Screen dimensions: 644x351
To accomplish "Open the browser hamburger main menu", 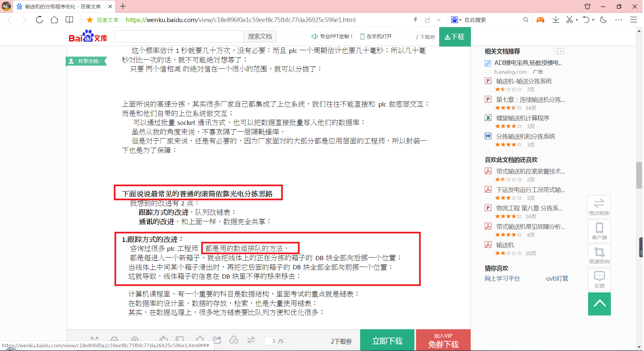I will [634, 20].
